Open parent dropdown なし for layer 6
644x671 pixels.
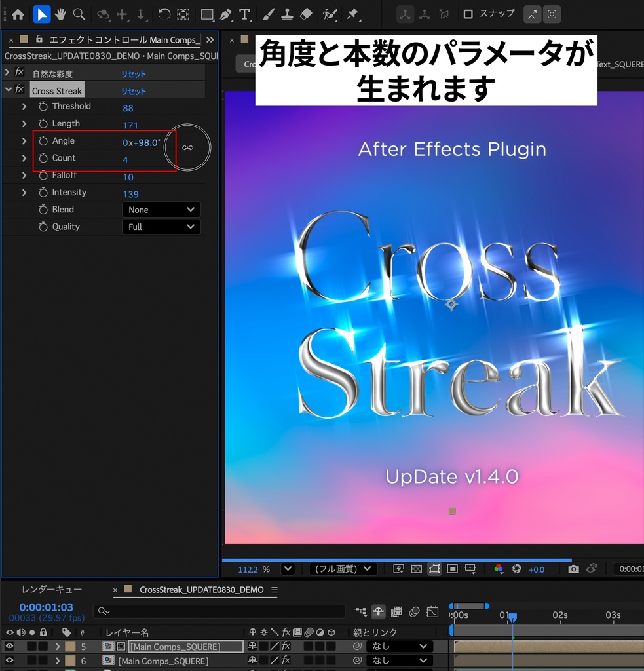399,661
